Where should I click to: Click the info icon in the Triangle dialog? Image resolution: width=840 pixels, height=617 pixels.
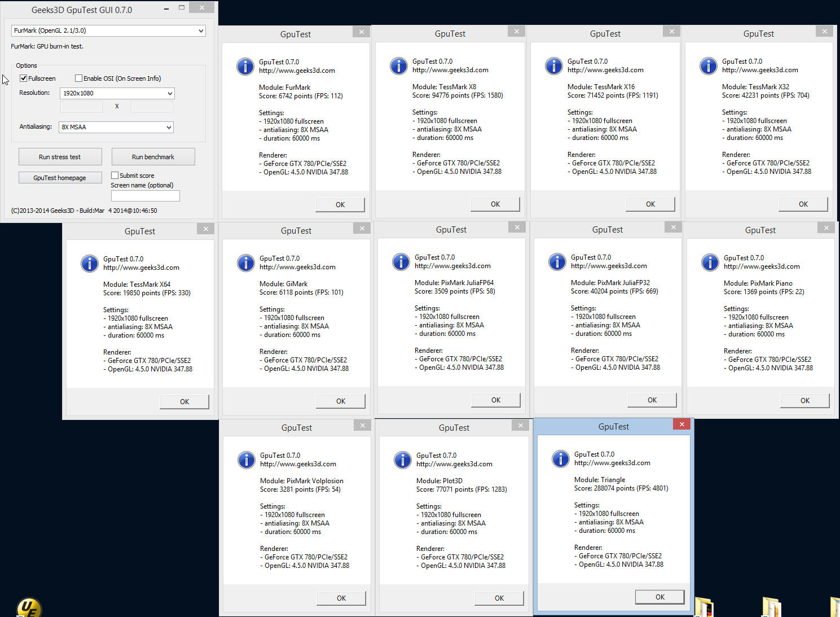pyautogui.click(x=561, y=459)
